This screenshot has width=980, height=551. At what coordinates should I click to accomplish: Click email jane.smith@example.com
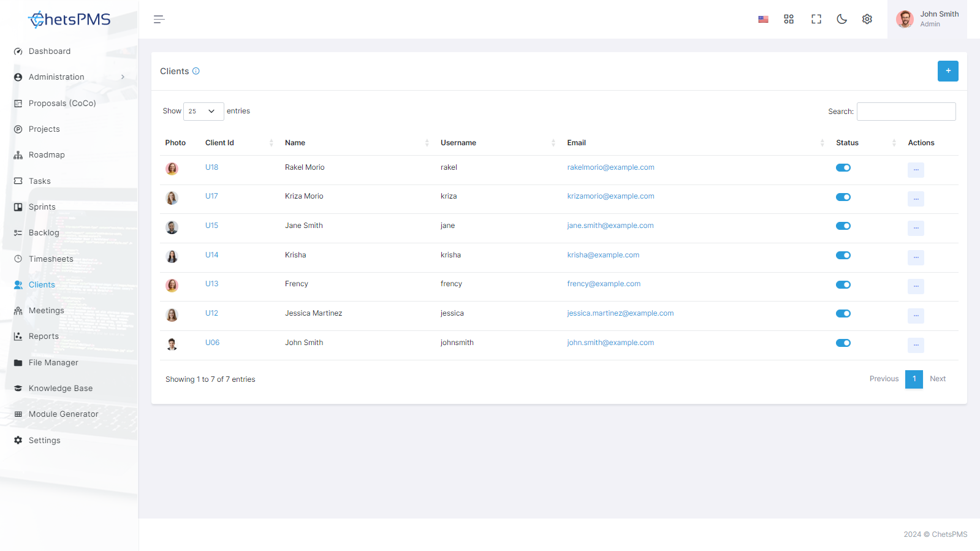610,226
